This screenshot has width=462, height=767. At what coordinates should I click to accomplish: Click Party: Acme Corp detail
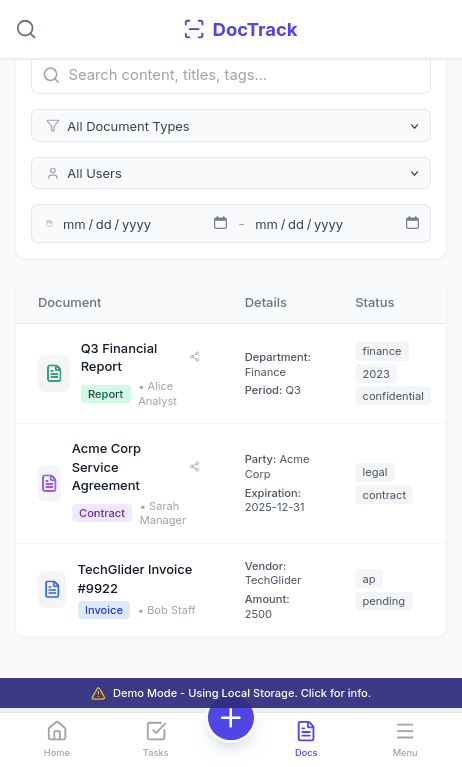click(x=277, y=467)
